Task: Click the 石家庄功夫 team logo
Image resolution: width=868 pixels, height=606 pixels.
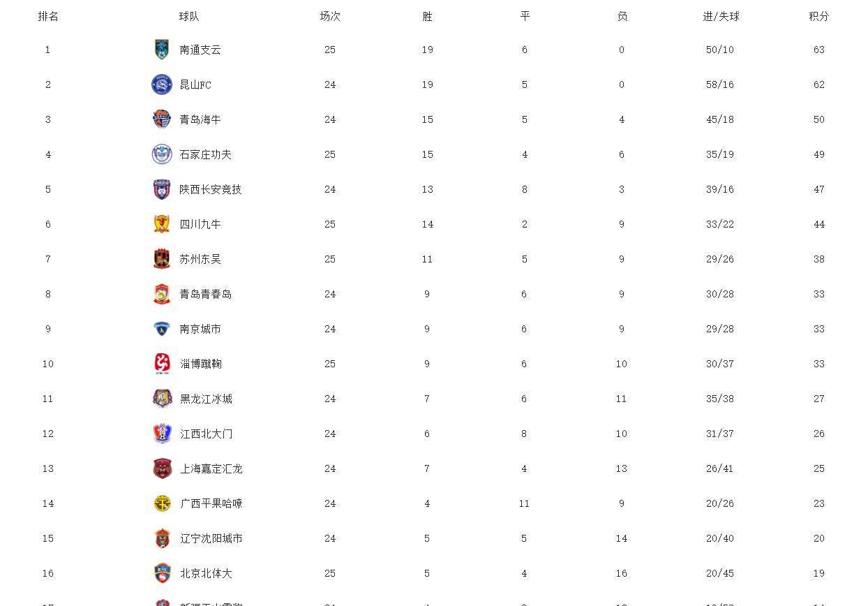Action: 162,154
